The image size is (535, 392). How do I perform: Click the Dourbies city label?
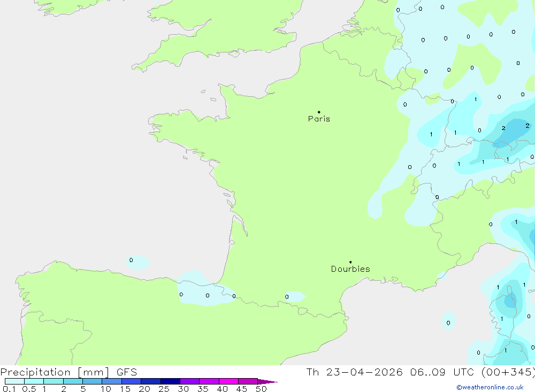click(350, 269)
